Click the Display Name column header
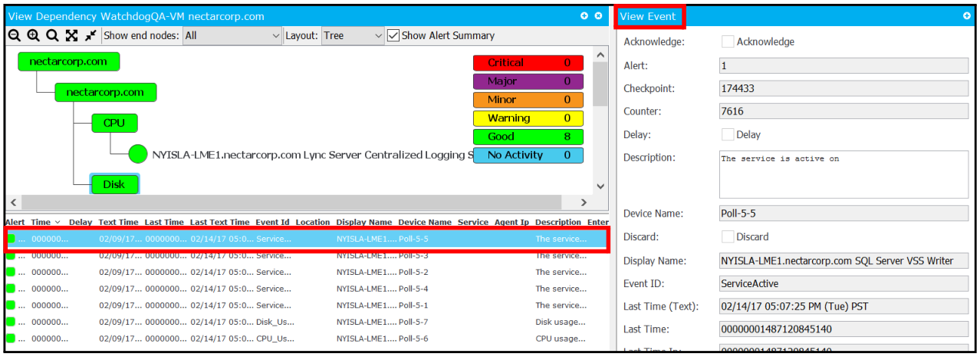 [x=364, y=223]
